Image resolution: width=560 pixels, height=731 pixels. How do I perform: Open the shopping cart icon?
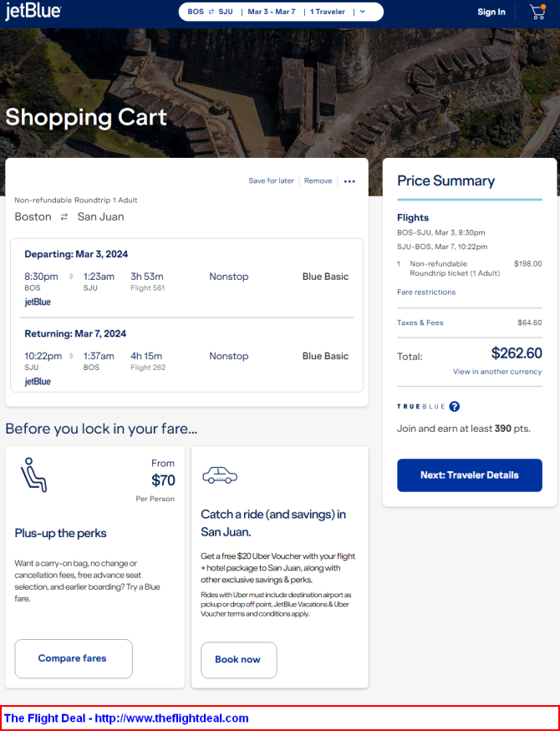click(537, 12)
